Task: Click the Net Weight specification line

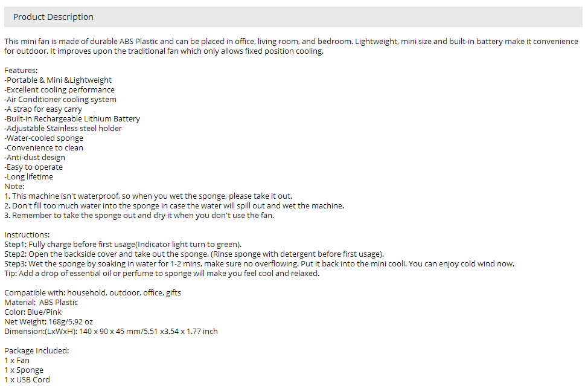Action: [48, 322]
